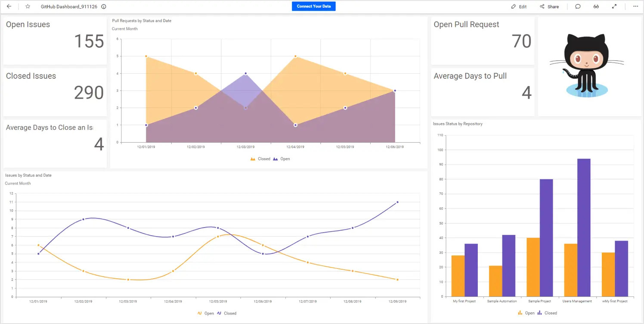Toggle Open bars in Issues Status legend
644x324 pixels.
click(527, 313)
